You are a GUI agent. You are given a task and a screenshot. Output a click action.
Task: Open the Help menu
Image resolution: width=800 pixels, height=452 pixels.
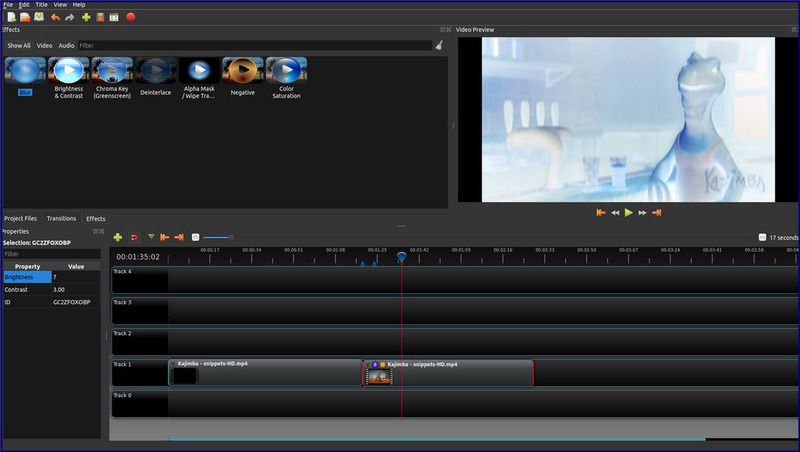[79, 5]
